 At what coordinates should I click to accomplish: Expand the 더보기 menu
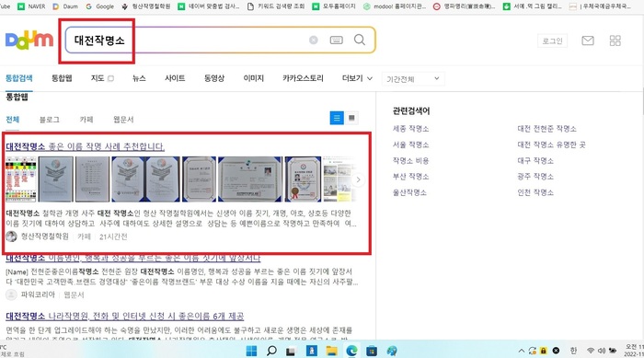pyautogui.click(x=357, y=78)
